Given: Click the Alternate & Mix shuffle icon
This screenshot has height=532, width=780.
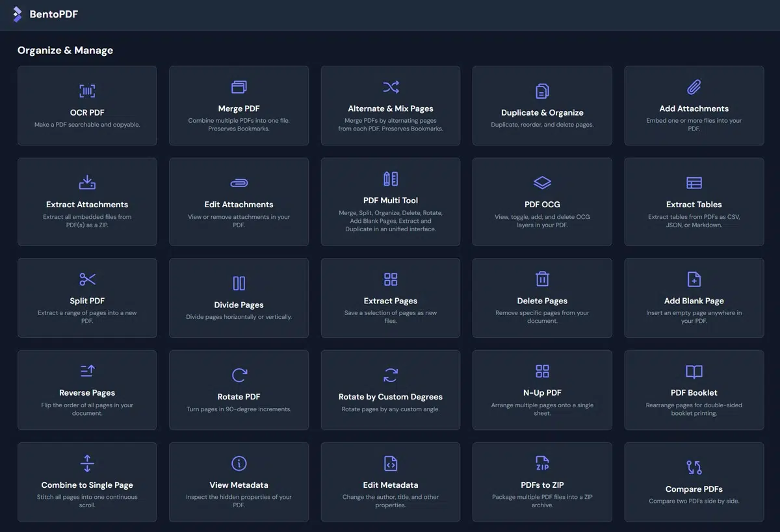Looking at the screenshot, I should [391, 87].
